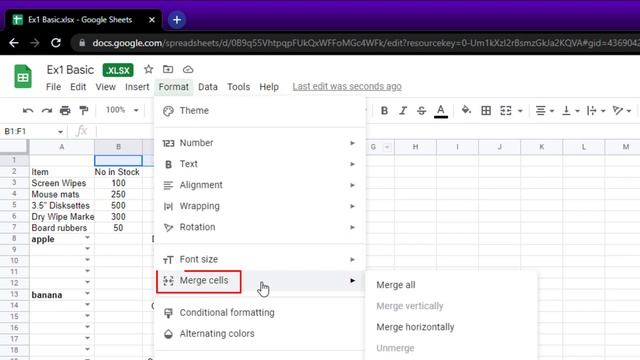Click the Name box showing B1:F1
The image size is (640, 360).
[29, 131]
